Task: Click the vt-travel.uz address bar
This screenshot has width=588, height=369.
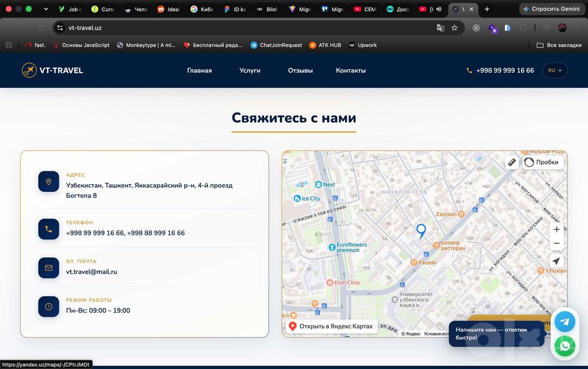Action: (x=248, y=28)
